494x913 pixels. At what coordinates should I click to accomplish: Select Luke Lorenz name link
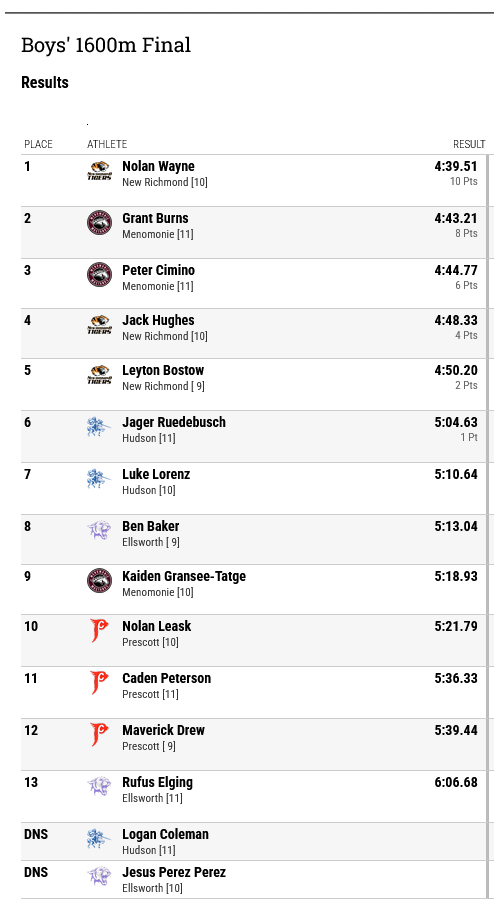coord(156,475)
